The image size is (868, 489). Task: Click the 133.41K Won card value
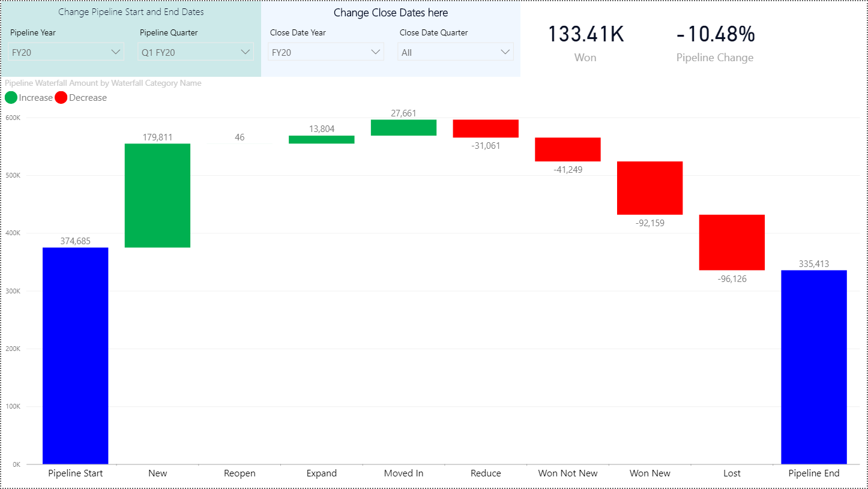pyautogui.click(x=586, y=35)
